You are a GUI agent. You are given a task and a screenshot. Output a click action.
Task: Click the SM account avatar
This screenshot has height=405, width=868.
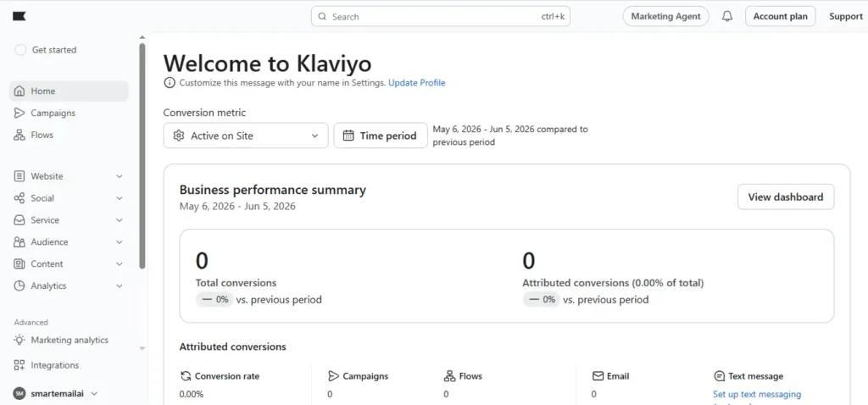click(x=19, y=393)
